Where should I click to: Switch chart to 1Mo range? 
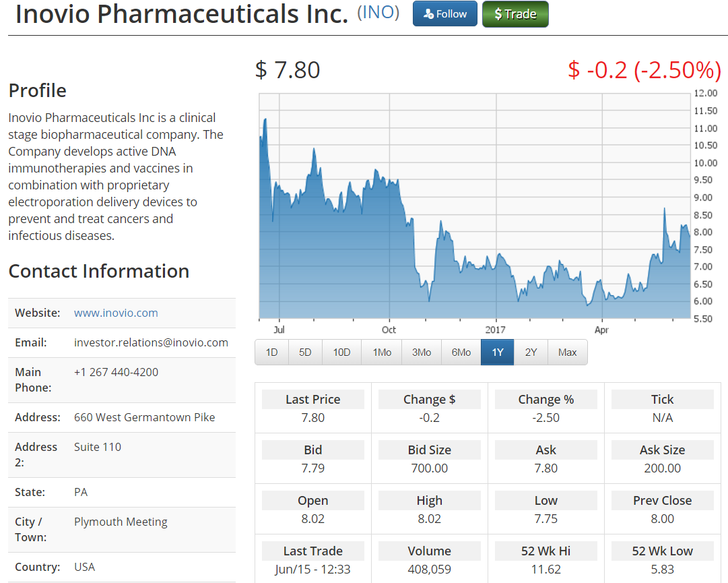pyautogui.click(x=382, y=352)
